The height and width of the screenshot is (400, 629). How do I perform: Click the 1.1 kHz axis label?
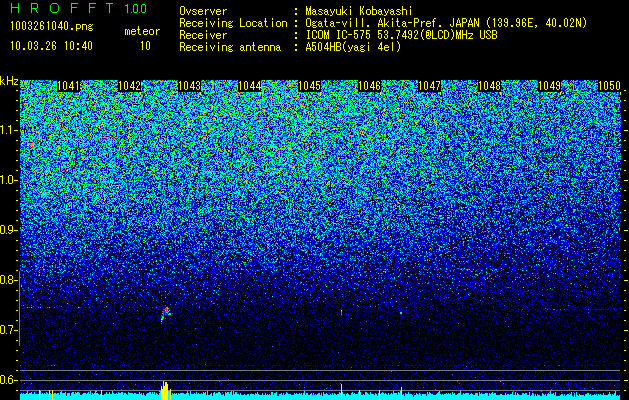point(8,130)
